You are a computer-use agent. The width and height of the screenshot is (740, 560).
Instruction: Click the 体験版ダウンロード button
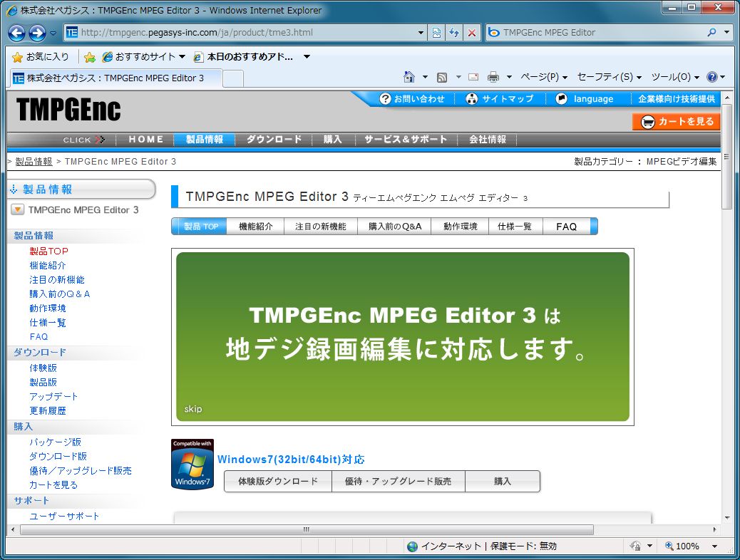click(x=278, y=481)
